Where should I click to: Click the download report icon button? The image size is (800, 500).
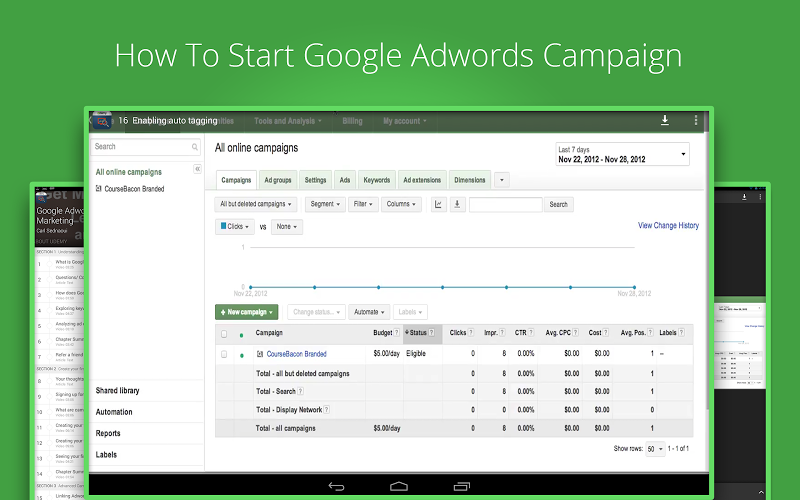pyautogui.click(x=457, y=204)
